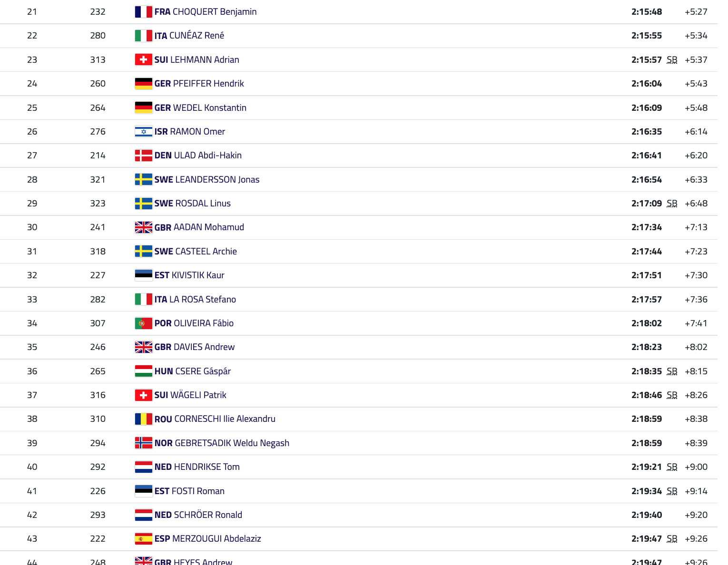Click the French flag beside CHOQUERT Benjamin

pyautogui.click(x=144, y=12)
